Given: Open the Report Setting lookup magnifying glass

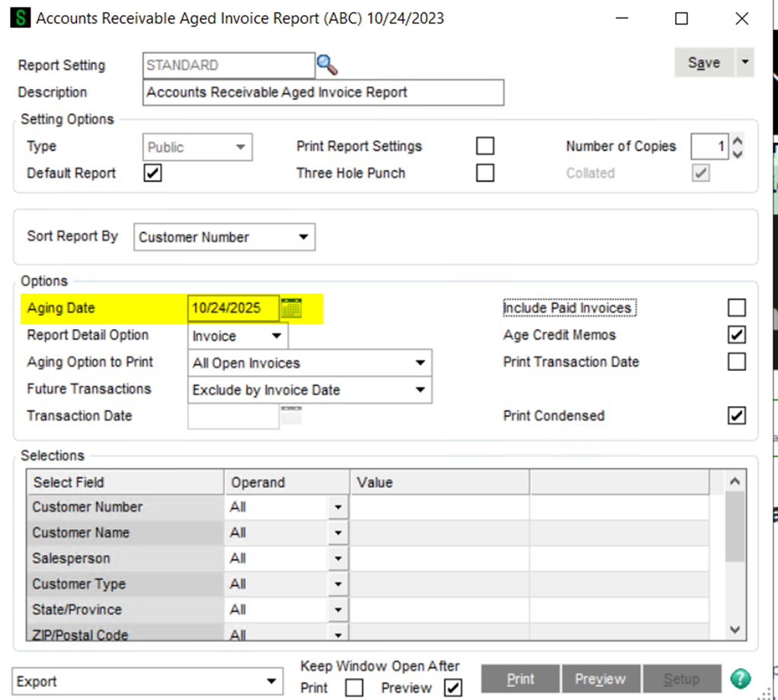Looking at the screenshot, I should click(327, 66).
